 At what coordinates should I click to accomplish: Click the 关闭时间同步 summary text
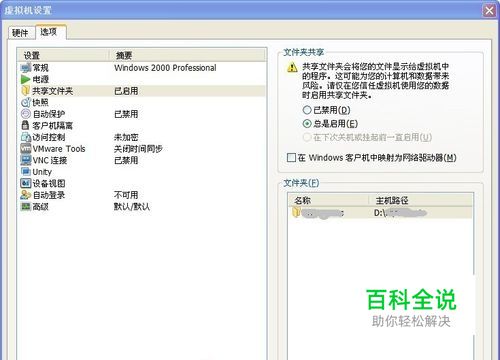(138, 149)
